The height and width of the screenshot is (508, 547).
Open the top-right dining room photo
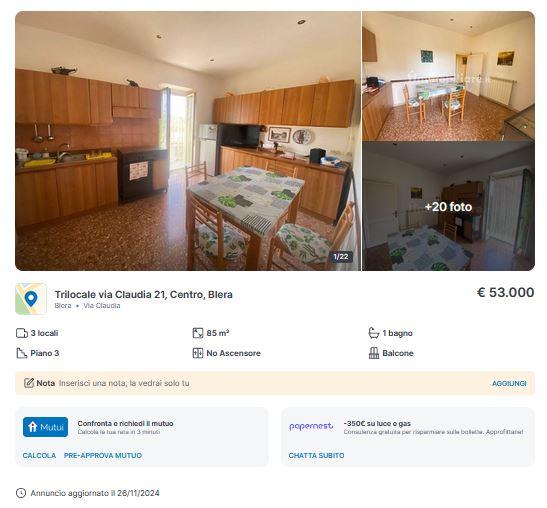coord(448,76)
